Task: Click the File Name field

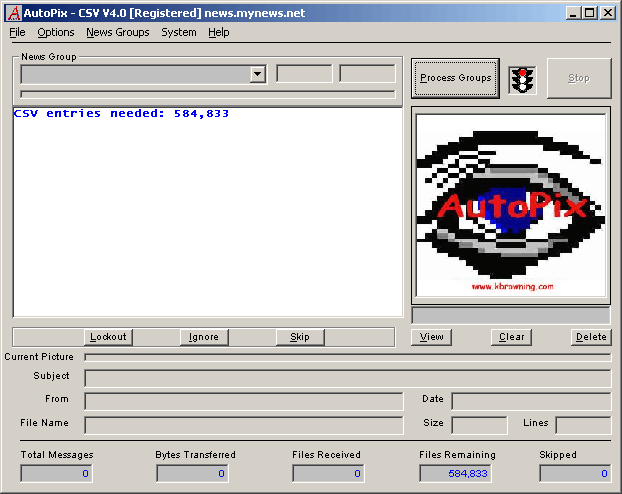Action: click(x=244, y=425)
